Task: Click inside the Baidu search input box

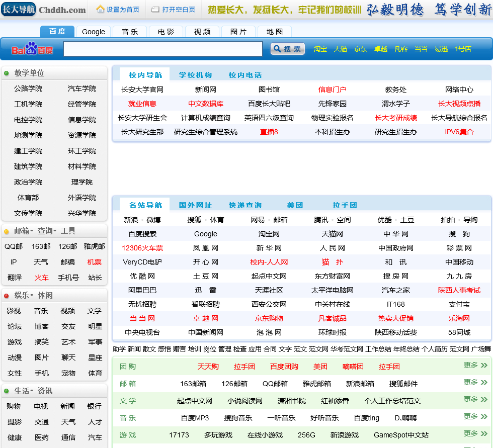Action: click(x=163, y=49)
